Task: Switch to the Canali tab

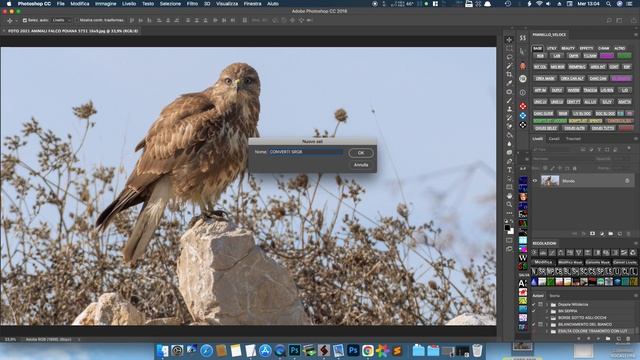Action: (x=553, y=139)
